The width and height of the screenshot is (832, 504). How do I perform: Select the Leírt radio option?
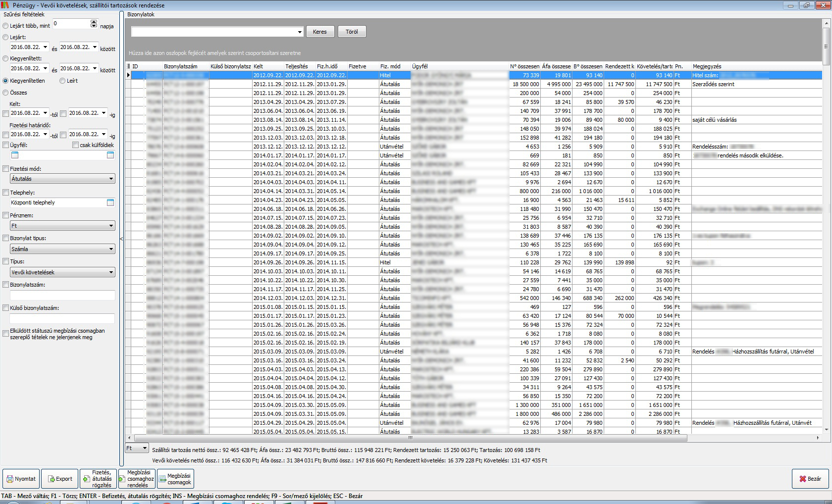[x=62, y=81]
